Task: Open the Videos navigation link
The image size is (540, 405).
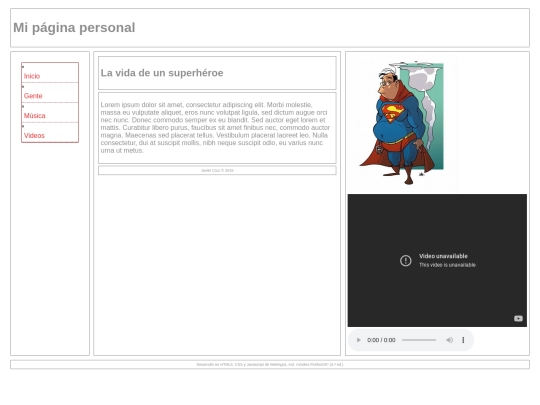Action: pyautogui.click(x=34, y=136)
